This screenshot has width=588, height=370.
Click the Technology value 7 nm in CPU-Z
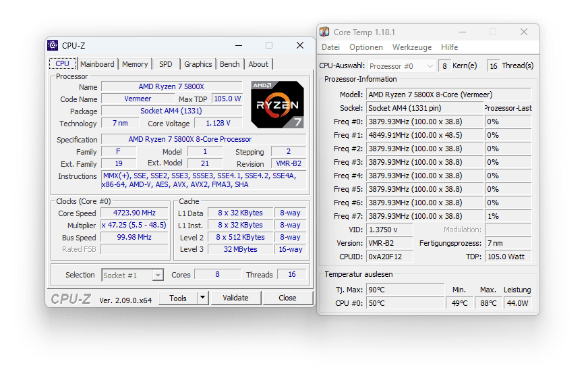[x=120, y=123]
